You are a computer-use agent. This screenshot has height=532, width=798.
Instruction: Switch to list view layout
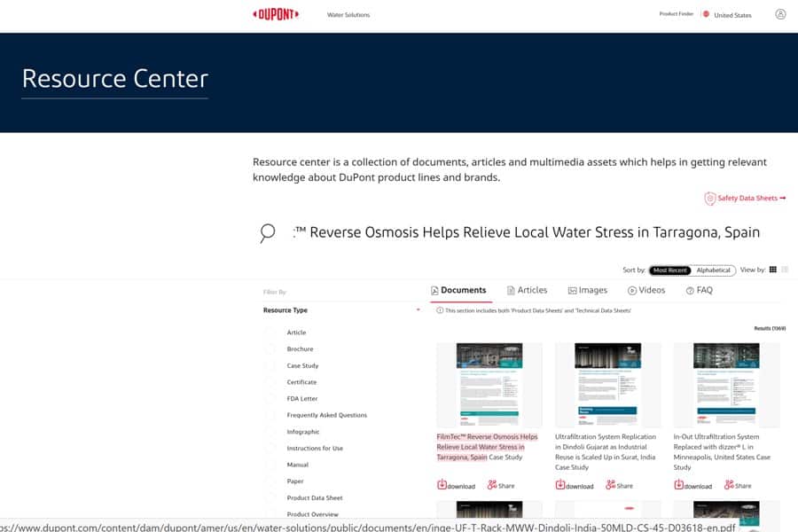pyautogui.click(x=785, y=270)
